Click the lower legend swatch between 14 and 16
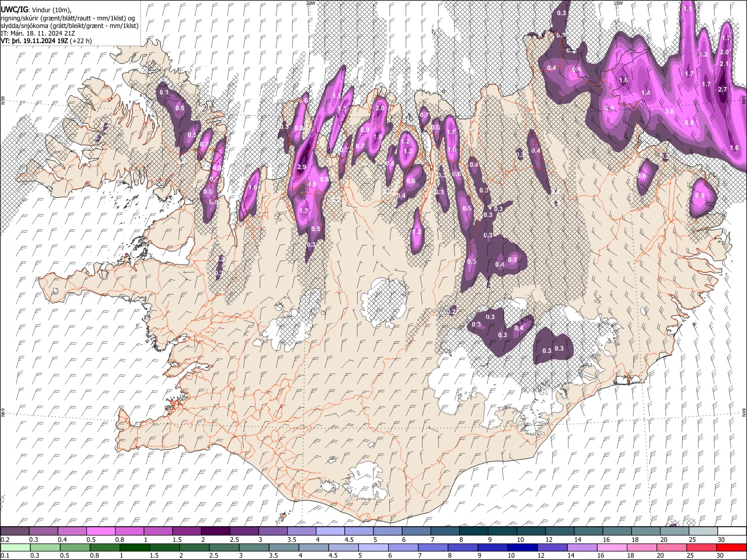This screenshot has width=747, height=560. (x=582, y=547)
